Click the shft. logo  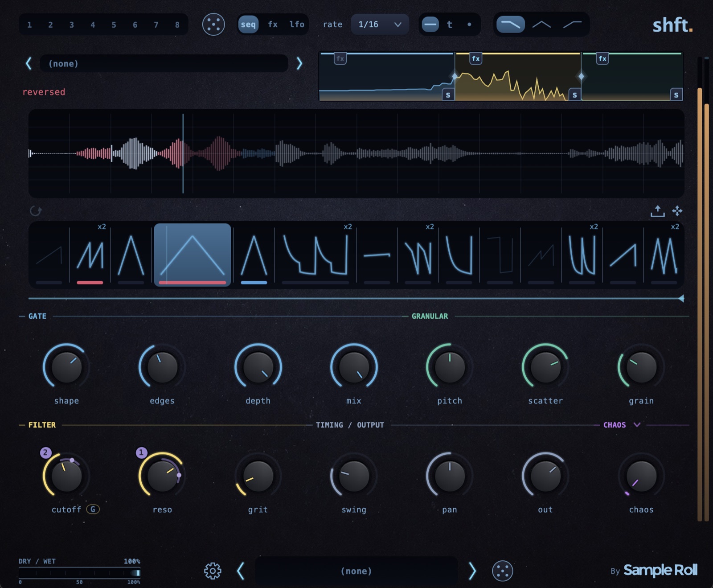click(x=673, y=25)
